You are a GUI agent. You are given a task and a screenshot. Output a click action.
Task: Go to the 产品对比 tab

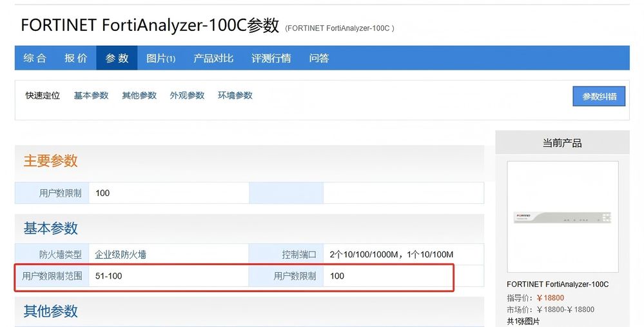pos(213,58)
